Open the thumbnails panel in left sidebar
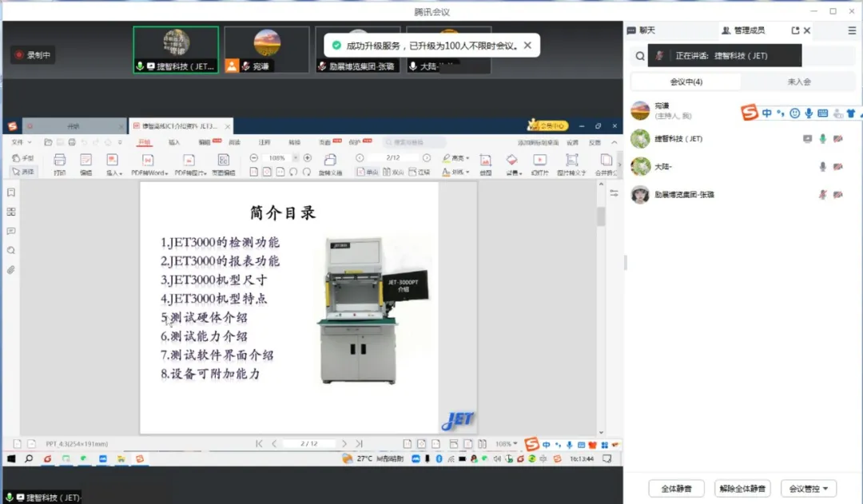 [11, 212]
